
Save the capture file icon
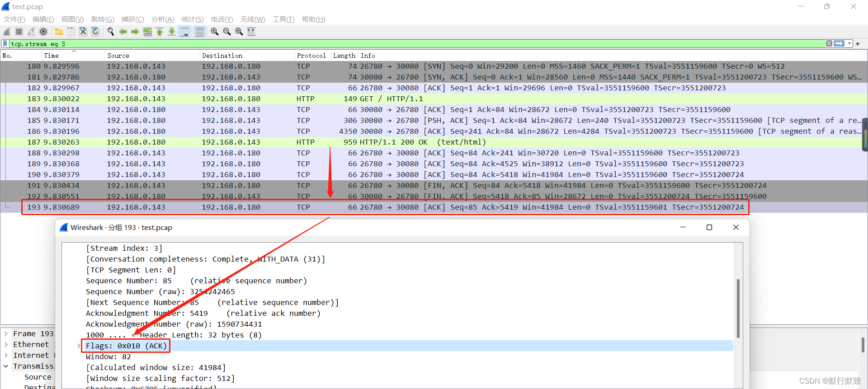71,32
